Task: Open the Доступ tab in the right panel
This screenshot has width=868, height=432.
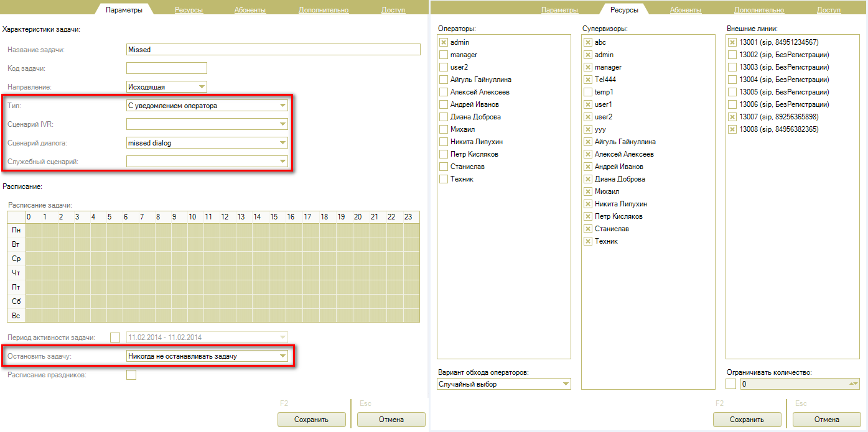Action: click(x=828, y=10)
